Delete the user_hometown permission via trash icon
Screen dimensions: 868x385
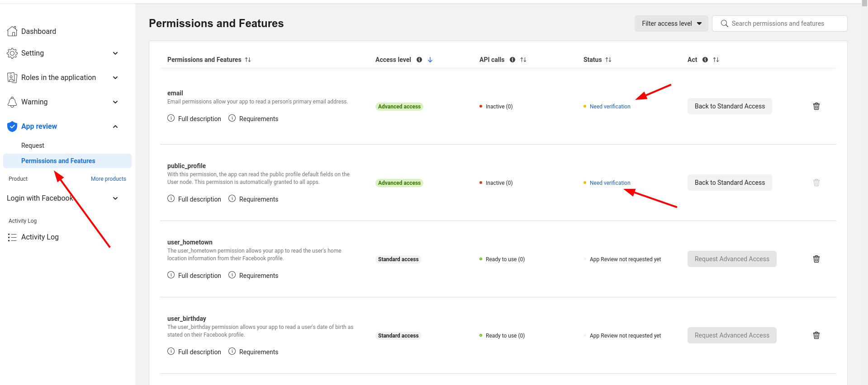[x=816, y=259]
